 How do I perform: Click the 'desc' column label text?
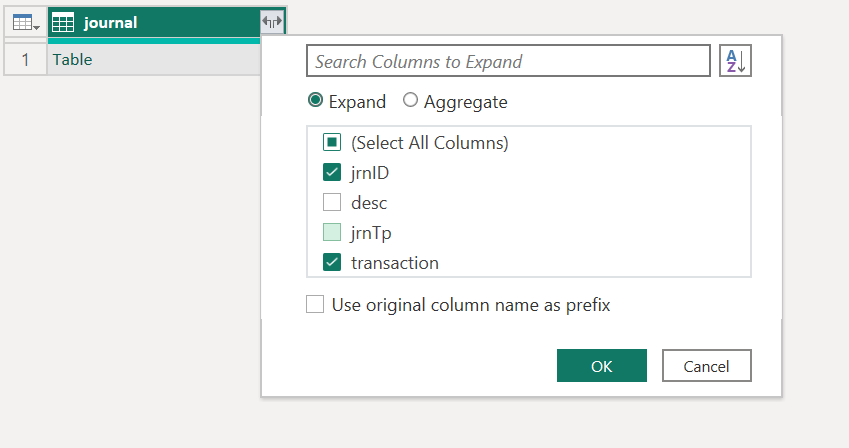[369, 203]
